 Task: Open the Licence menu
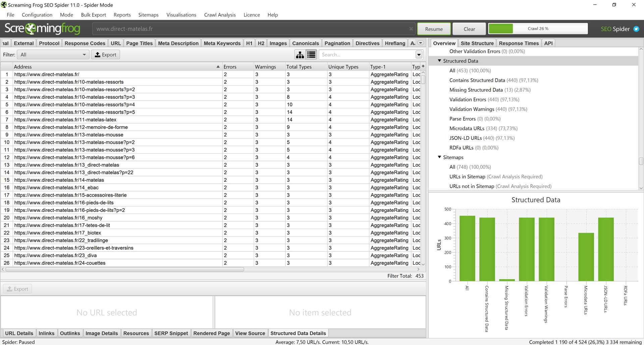point(252,15)
